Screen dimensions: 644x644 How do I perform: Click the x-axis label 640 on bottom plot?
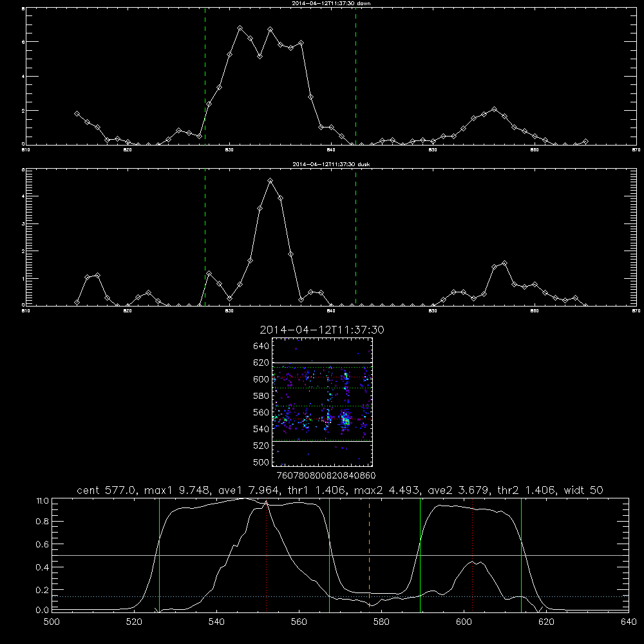[x=629, y=622]
